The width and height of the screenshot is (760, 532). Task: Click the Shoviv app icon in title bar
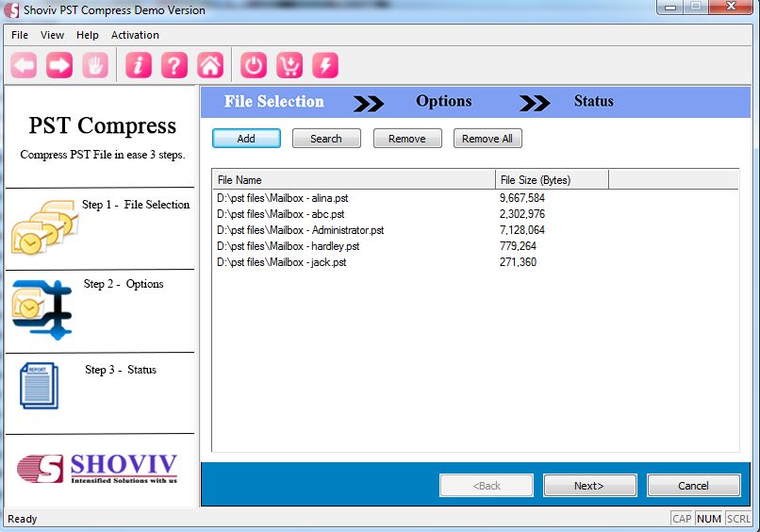click(x=11, y=10)
